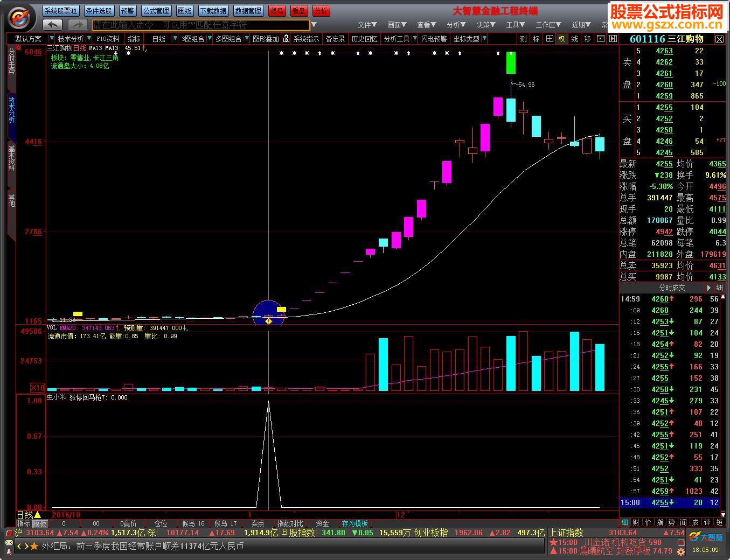Click the red 分析 button

click(x=321, y=11)
